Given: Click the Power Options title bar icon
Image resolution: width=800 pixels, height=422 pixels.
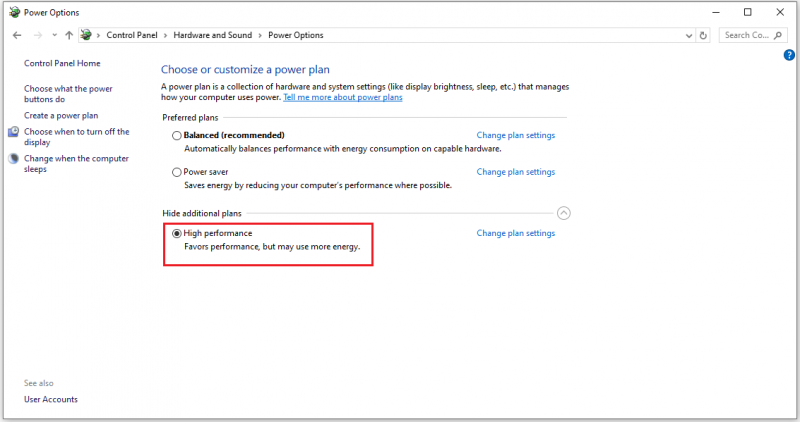Looking at the screenshot, I should coord(14,12).
